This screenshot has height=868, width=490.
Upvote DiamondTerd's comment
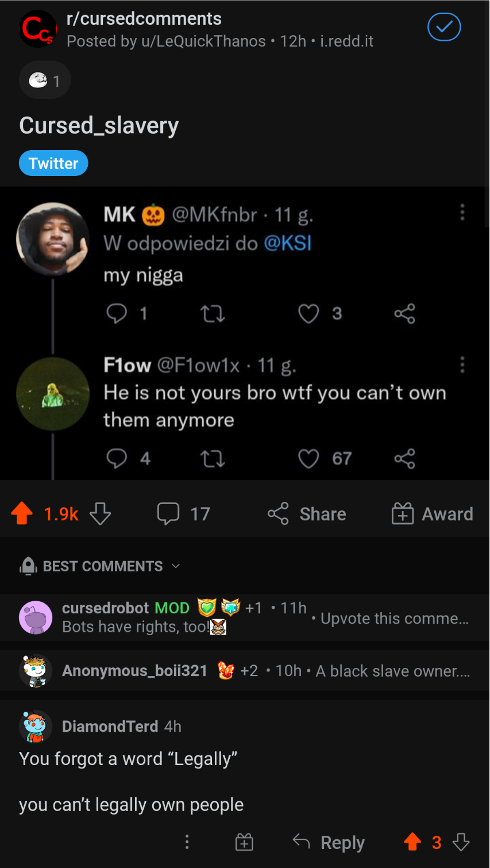point(412,842)
